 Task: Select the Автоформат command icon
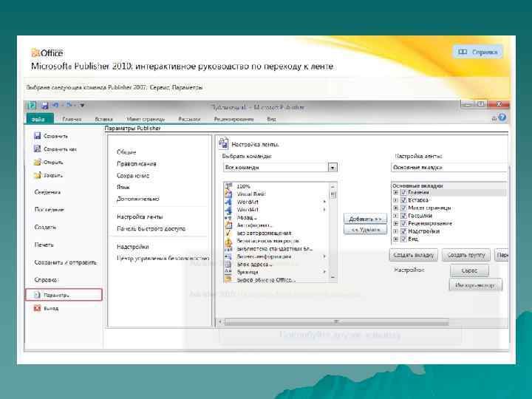click(x=228, y=225)
